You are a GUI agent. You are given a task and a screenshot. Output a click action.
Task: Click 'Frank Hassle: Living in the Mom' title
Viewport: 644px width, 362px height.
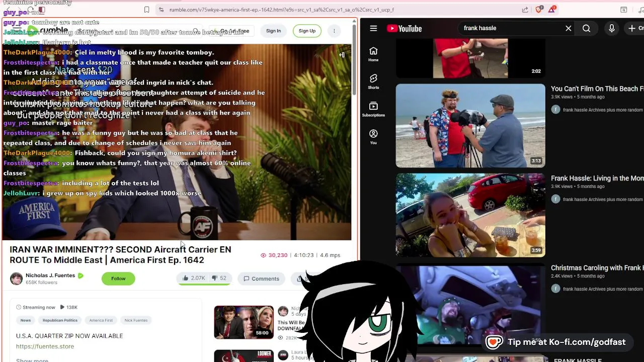(x=597, y=178)
